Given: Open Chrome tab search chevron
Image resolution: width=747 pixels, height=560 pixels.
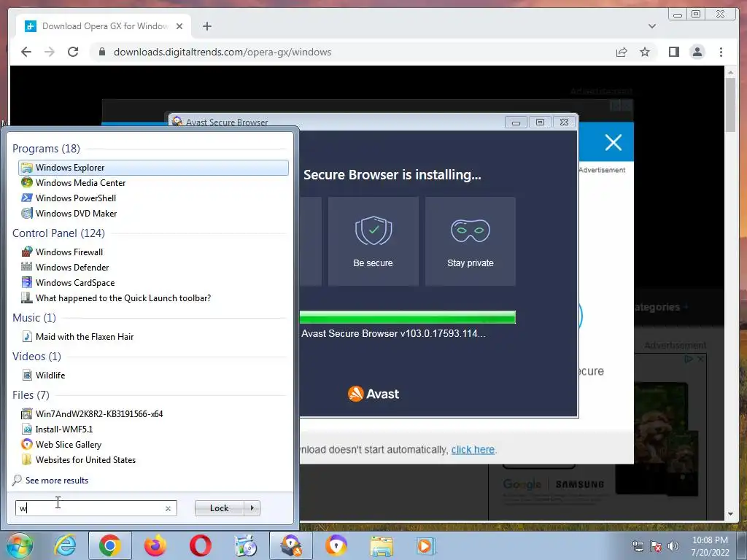Looking at the screenshot, I should (x=651, y=26).
